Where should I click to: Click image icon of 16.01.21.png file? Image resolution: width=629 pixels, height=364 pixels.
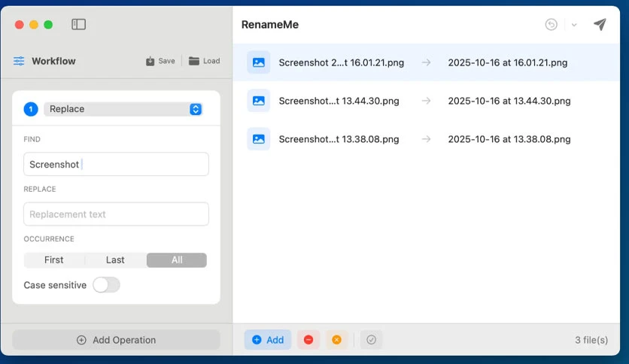258,62
